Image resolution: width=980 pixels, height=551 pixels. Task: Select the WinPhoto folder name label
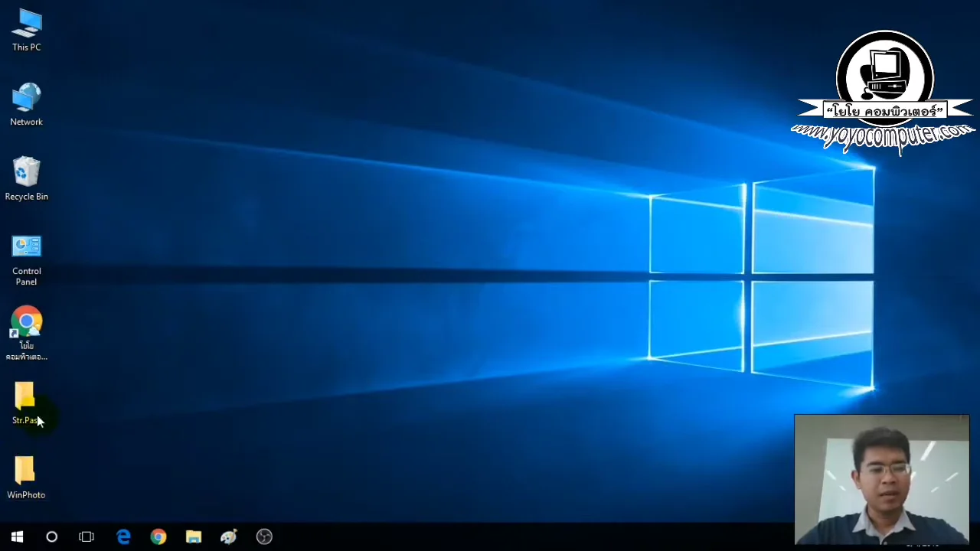(x=25, y=494)
